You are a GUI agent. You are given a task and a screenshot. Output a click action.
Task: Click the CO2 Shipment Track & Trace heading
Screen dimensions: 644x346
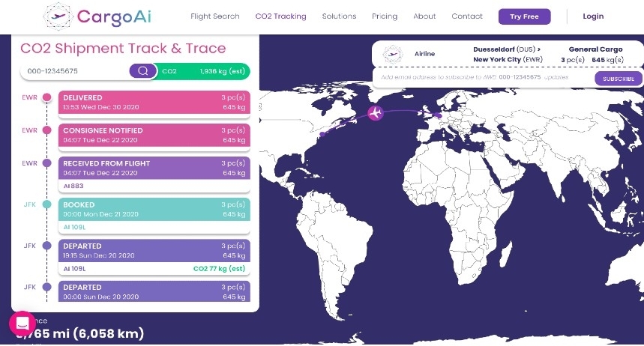pos(123,49)
